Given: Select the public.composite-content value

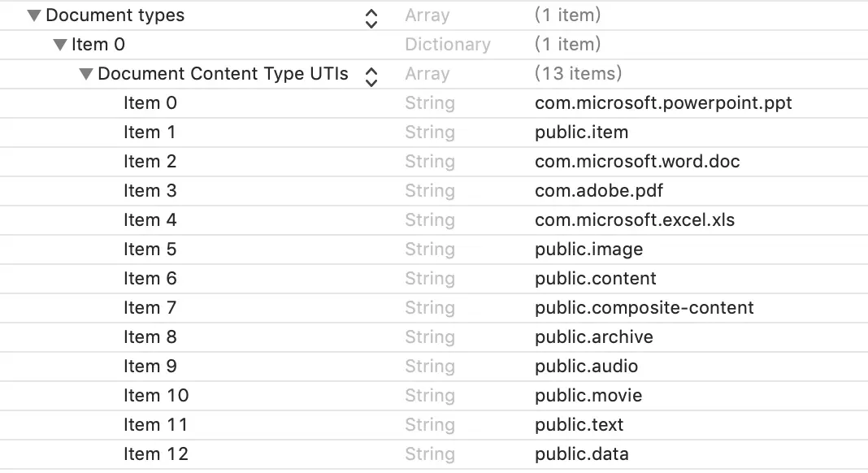Looking at the screenshot, I should click(x=644, y=308).
